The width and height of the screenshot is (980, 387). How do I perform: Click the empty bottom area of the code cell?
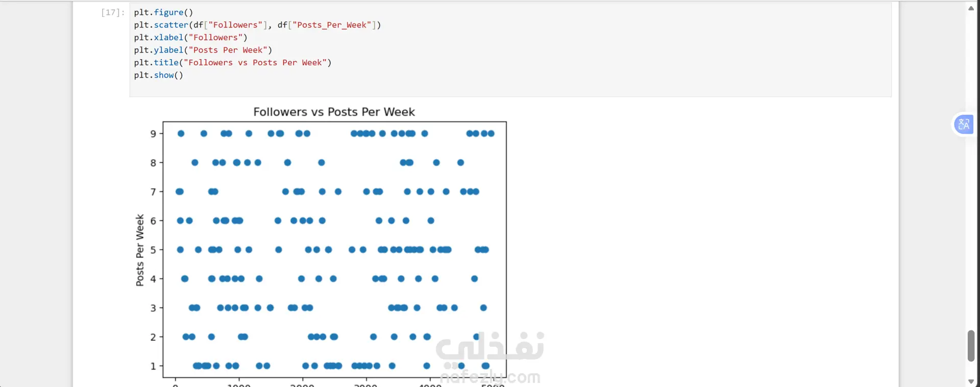click(510, 89)
